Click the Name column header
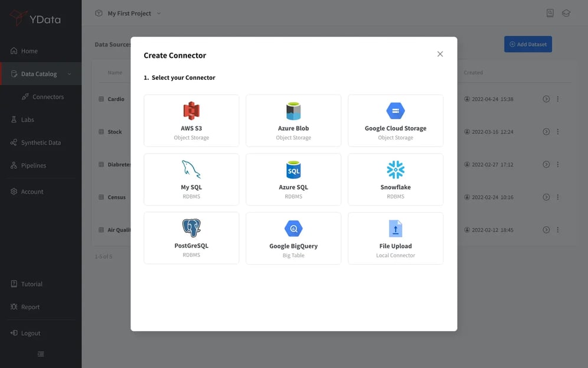588x368 pixels. pos(115,73)
